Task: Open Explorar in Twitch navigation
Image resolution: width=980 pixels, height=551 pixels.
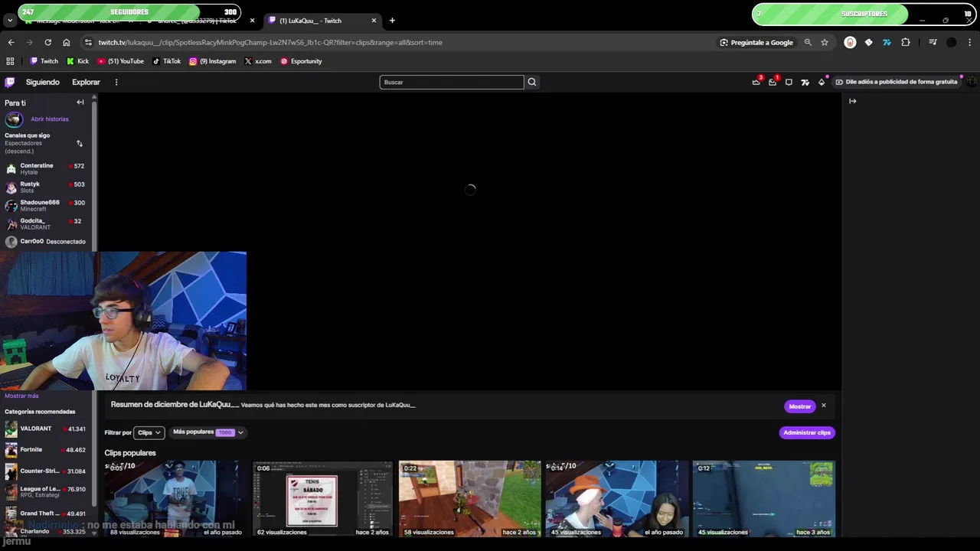Action: tap(86, 82)
